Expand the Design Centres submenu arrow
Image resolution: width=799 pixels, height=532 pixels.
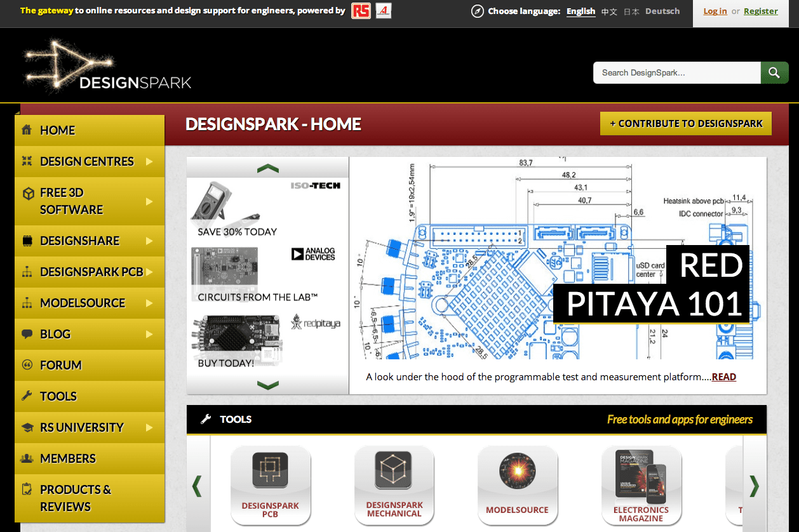point(149,161)
